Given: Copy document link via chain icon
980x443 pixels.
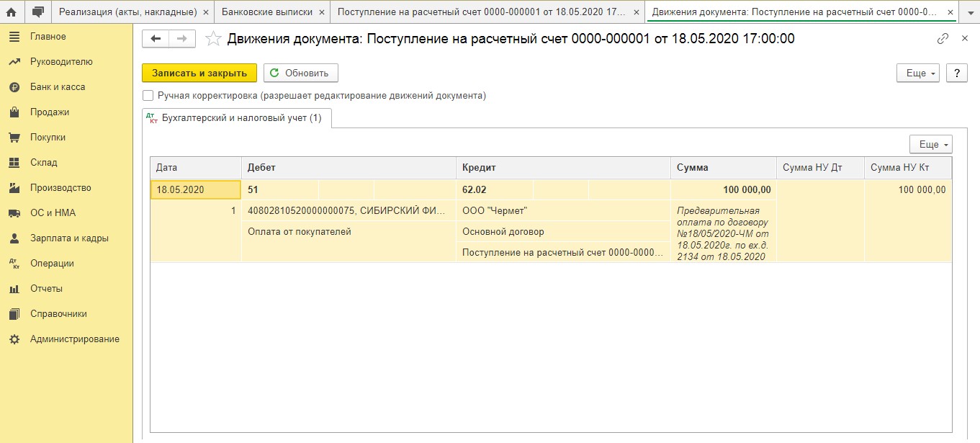Looking at the screenshot, I should coord(943,39).
